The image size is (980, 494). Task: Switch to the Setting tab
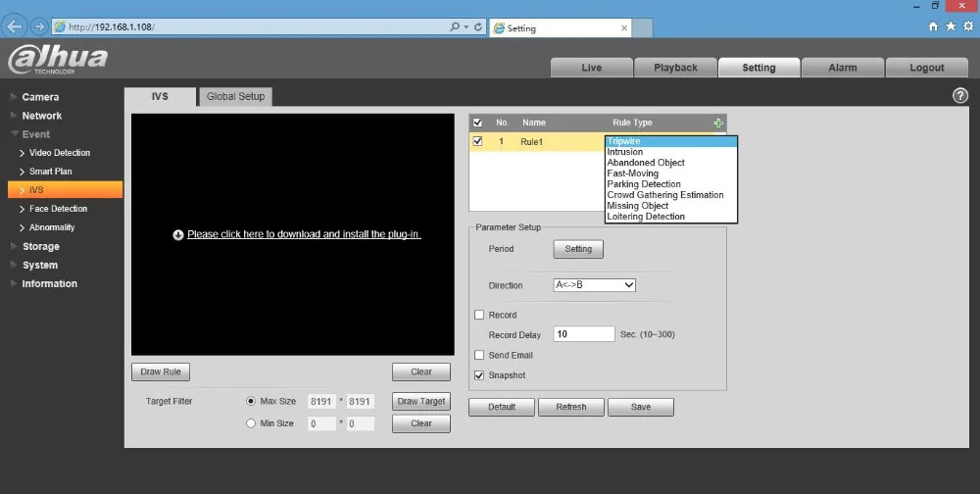[x=759, y=68]
